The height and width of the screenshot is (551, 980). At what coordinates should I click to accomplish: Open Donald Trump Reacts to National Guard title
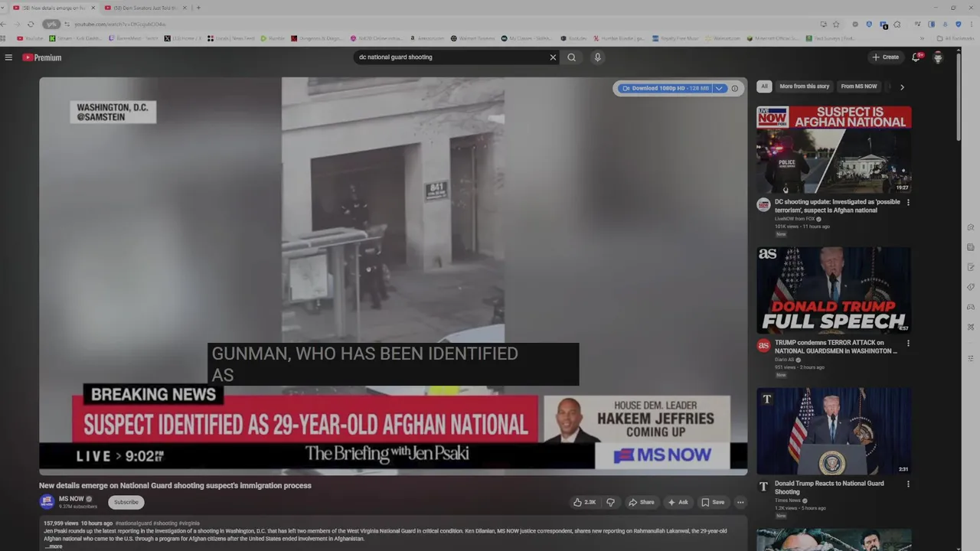[x=829, y=487]
